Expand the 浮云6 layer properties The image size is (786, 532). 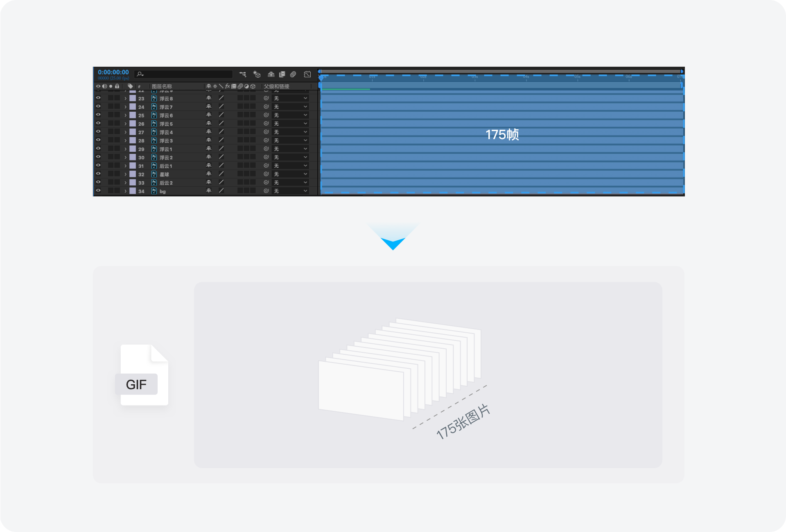point(126,115)
